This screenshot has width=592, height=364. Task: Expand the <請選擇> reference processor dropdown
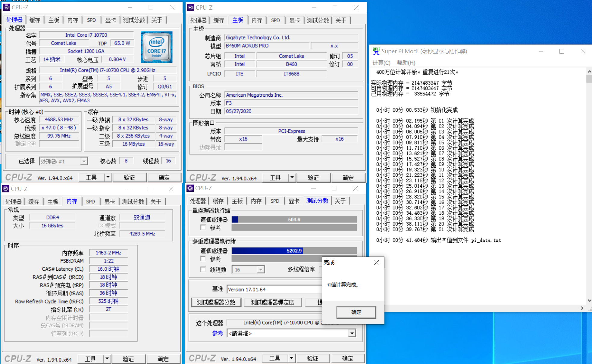click(352, 333)
